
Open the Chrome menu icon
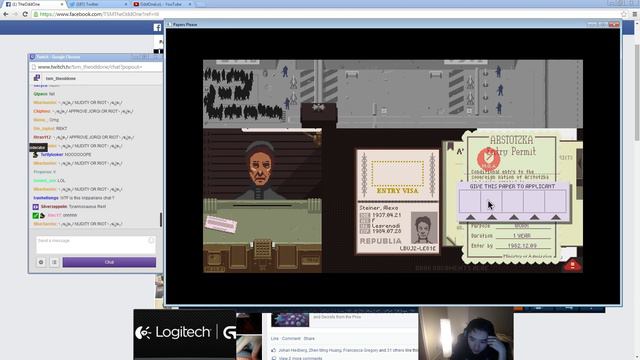635,14
